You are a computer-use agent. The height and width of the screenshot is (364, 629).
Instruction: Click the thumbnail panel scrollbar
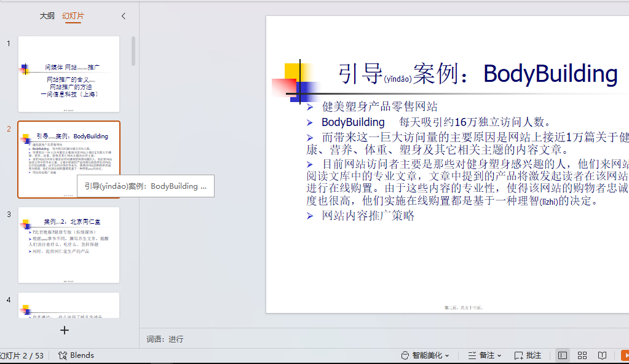(133, 51)
